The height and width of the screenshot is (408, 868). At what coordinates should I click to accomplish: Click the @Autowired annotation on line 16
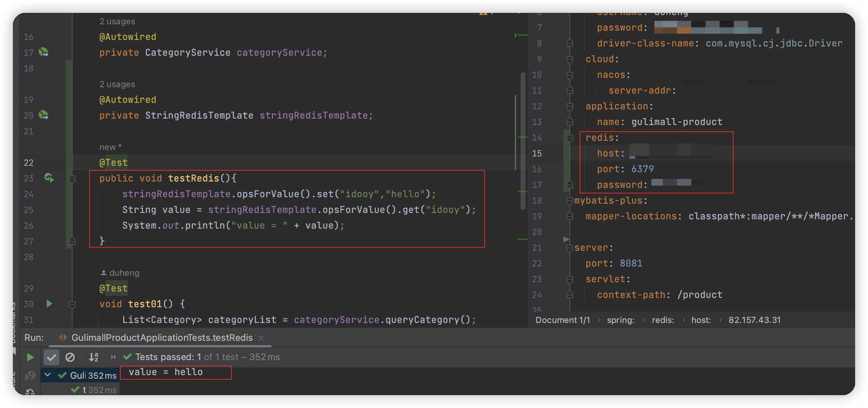tap(128, 37)
